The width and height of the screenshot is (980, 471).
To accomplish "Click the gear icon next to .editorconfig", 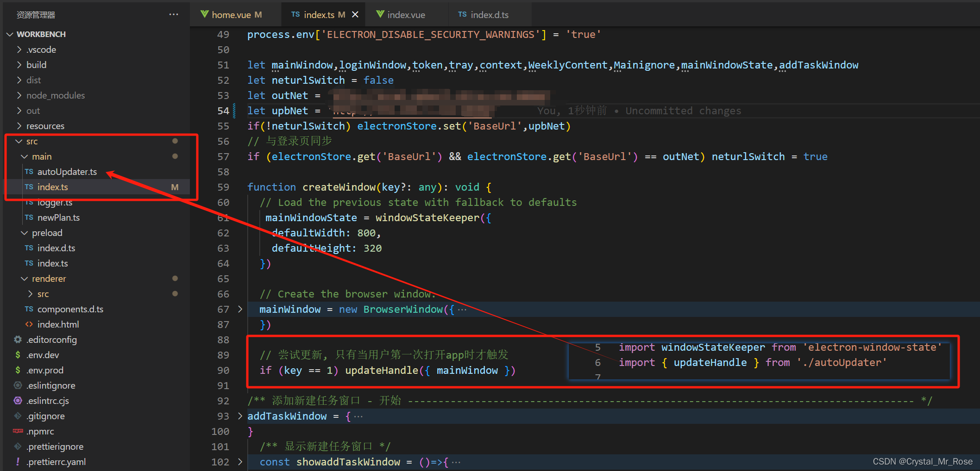I will point(17,339).
